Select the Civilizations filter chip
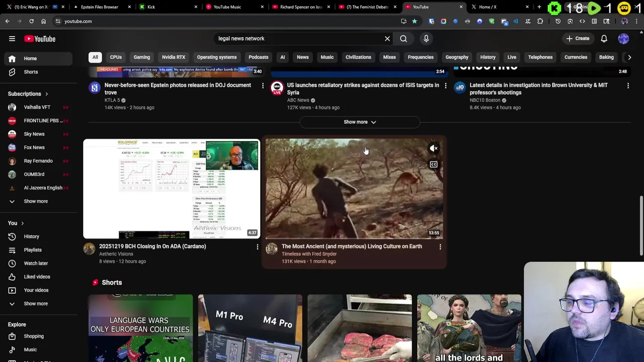Screen dimensions: 644x362 358,57
